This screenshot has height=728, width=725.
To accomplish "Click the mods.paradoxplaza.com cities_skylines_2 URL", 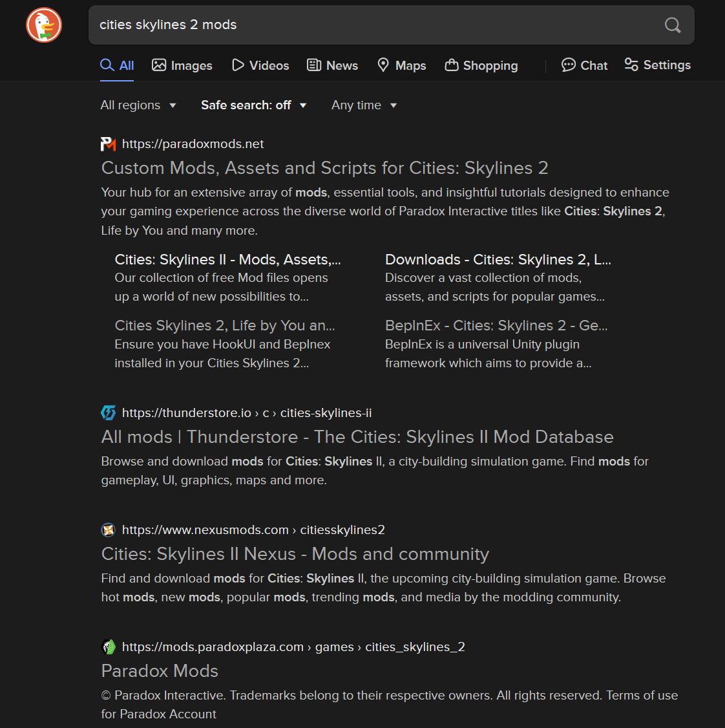I will [x=293, y=647].
